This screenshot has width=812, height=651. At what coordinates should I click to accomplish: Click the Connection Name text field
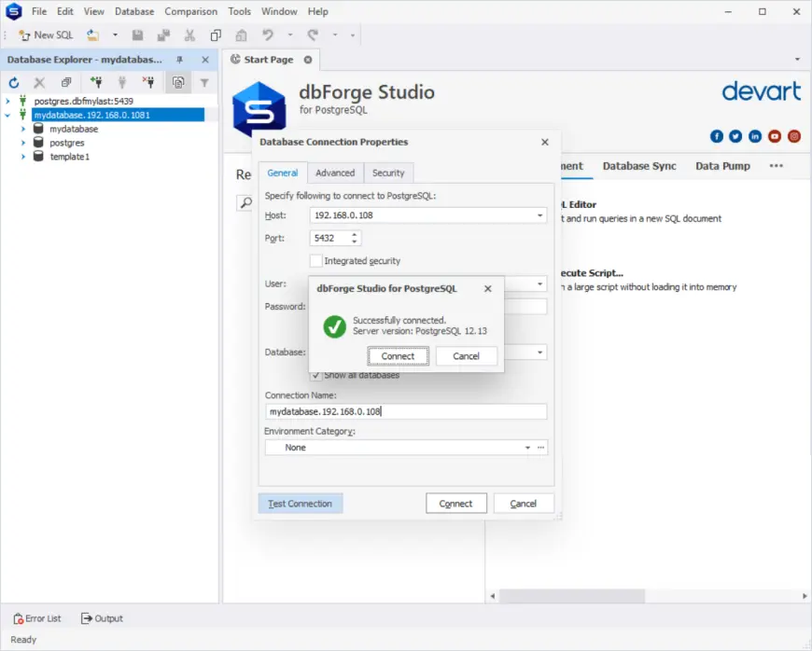tap(405, 411)
